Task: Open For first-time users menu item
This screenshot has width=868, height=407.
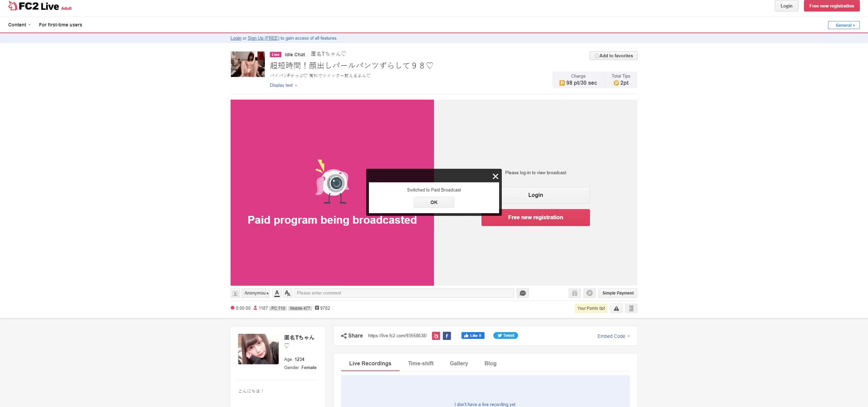Action: [x=60, y=25]
